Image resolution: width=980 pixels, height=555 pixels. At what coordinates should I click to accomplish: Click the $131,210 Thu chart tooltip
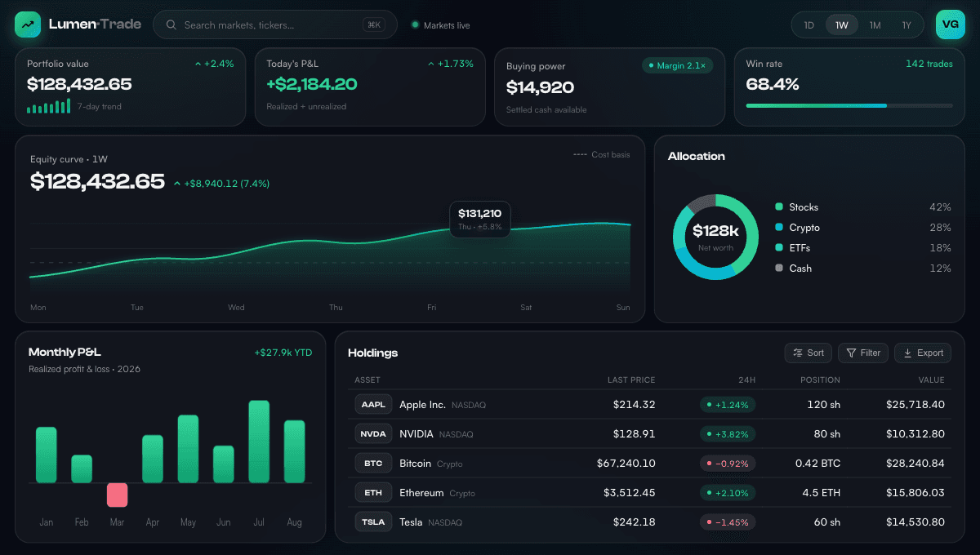coord(480,219)
